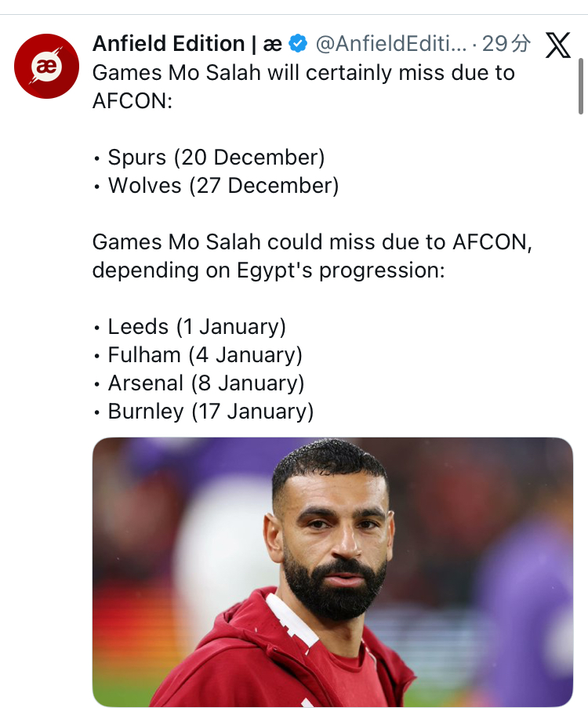Click the blue verified badge

pyautogui.click(x=298, y=44)
